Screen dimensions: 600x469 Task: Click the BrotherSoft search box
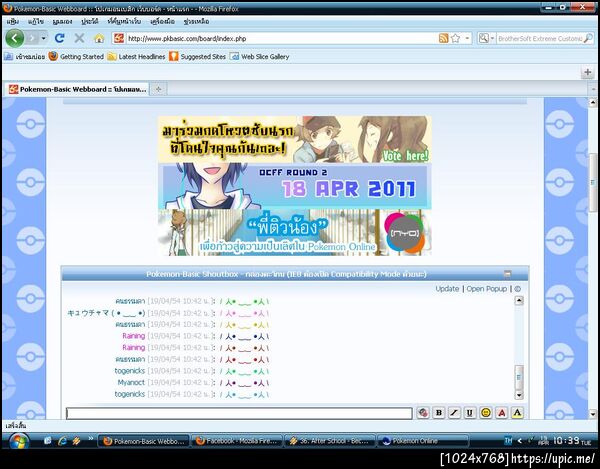pyautogui.click(x=540, y=38)
